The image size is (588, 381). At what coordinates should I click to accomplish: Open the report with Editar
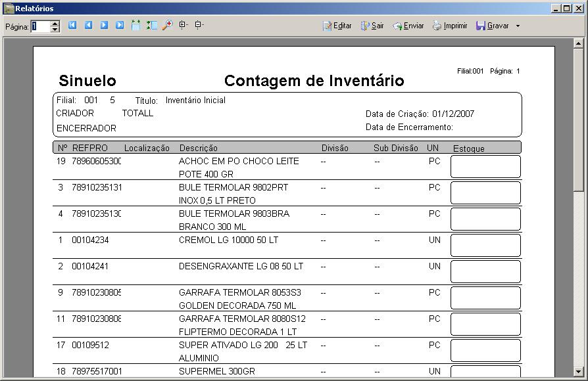pyautogui.click(x=336, y=25)
